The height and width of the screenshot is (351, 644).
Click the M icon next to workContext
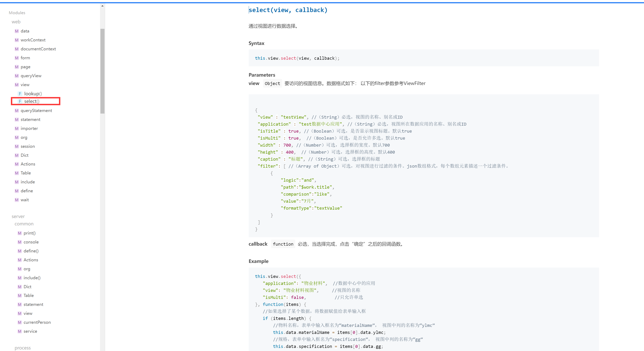(x=17, y=40)
